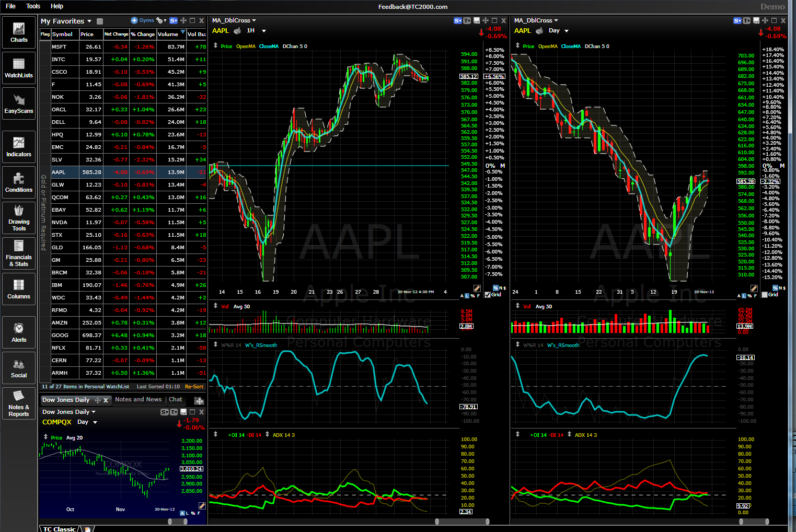The width and height of the screenshot is (796, 532).
Task: Switch to the Chat tab
Action: click(176, 399)
